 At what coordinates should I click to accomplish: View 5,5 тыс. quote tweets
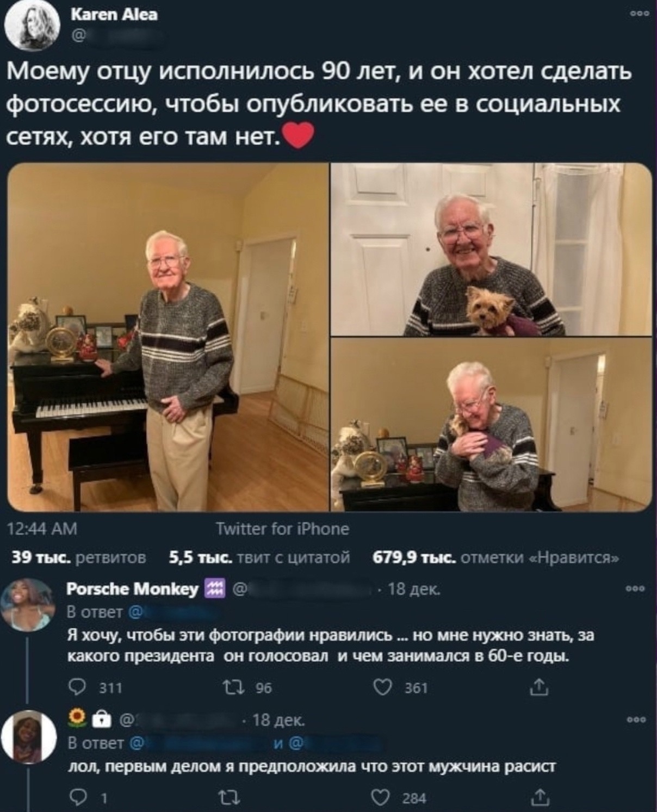[x=259, y=557]
